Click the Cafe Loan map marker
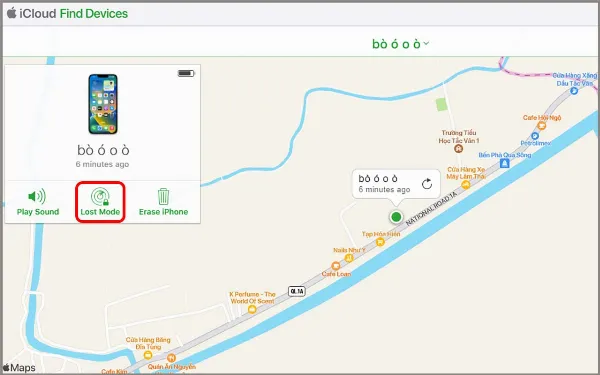 [x=336, y=266]
